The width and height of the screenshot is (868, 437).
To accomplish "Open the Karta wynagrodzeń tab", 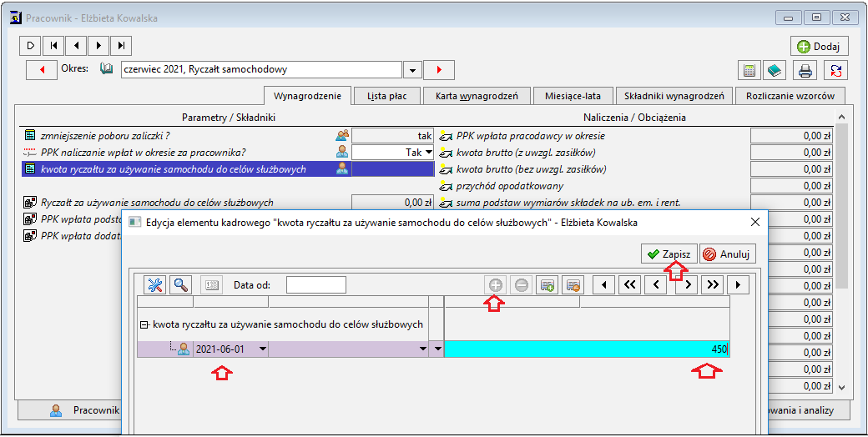I will pos(477,96).
